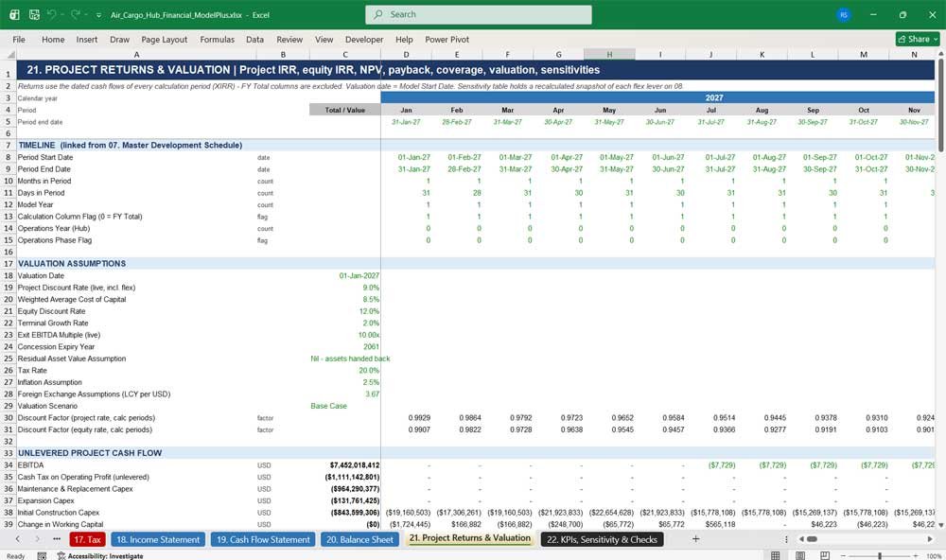Click the AutoSave/save icon in title bar
The image size is (946, 560).
point(34,14)
